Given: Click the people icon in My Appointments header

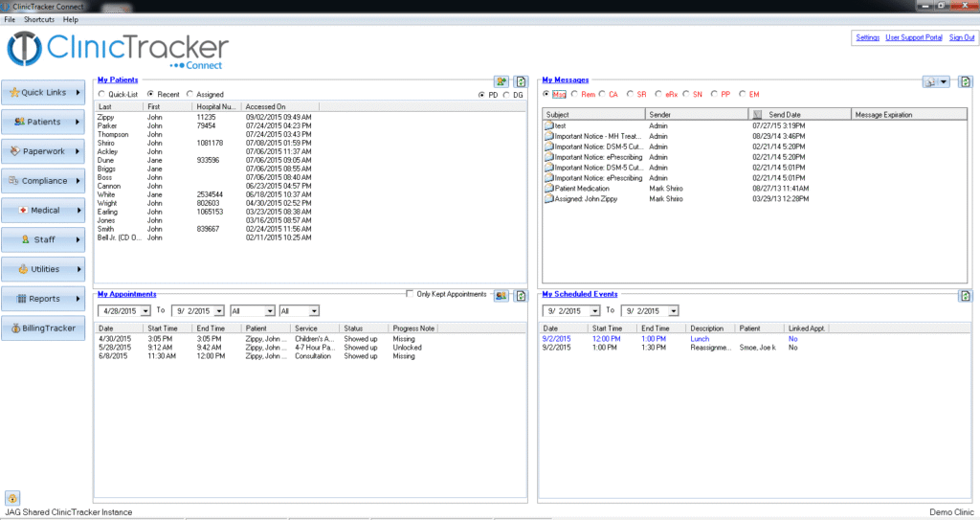Looking at the screenshot, I should pyautogui.click(x=501, y=295).
